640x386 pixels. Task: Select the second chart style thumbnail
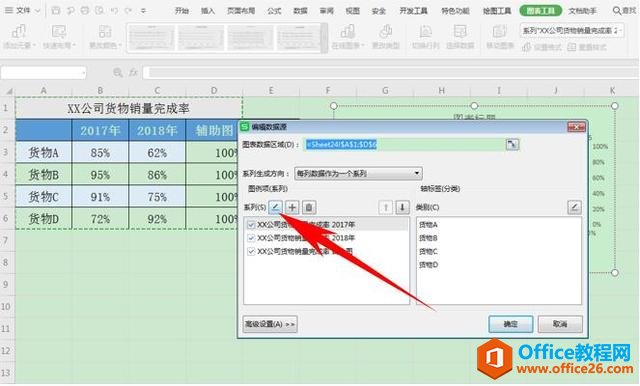point(201,38)
